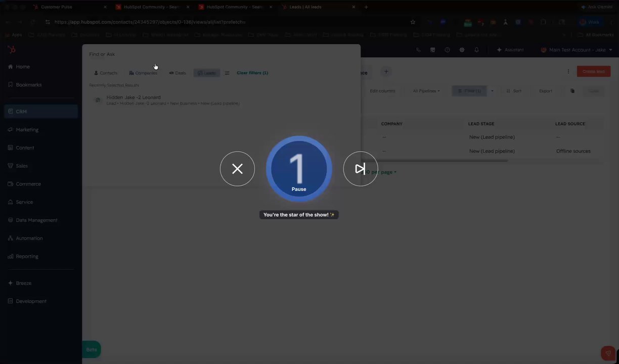The image size is (619, 364).
Task: Open the Apps shortcut in bookmarks bar
Action: 13,35
